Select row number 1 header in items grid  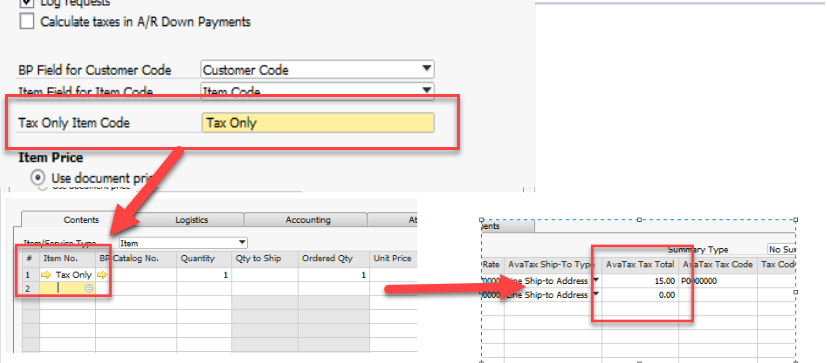pos(30,275)
